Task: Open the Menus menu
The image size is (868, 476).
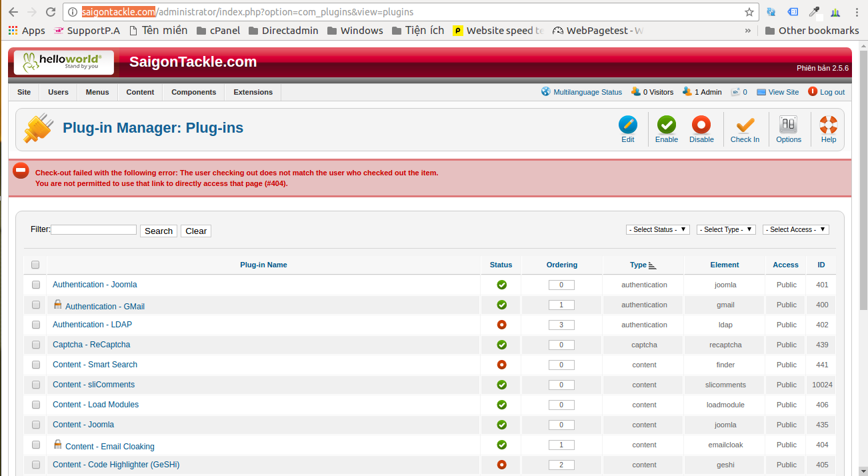Action: pos(97,92)
